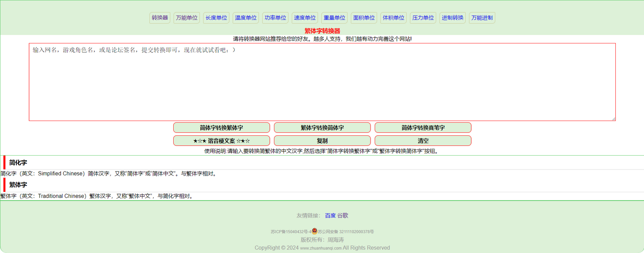Open the 进制转换 base conversion page

point(452,18)
